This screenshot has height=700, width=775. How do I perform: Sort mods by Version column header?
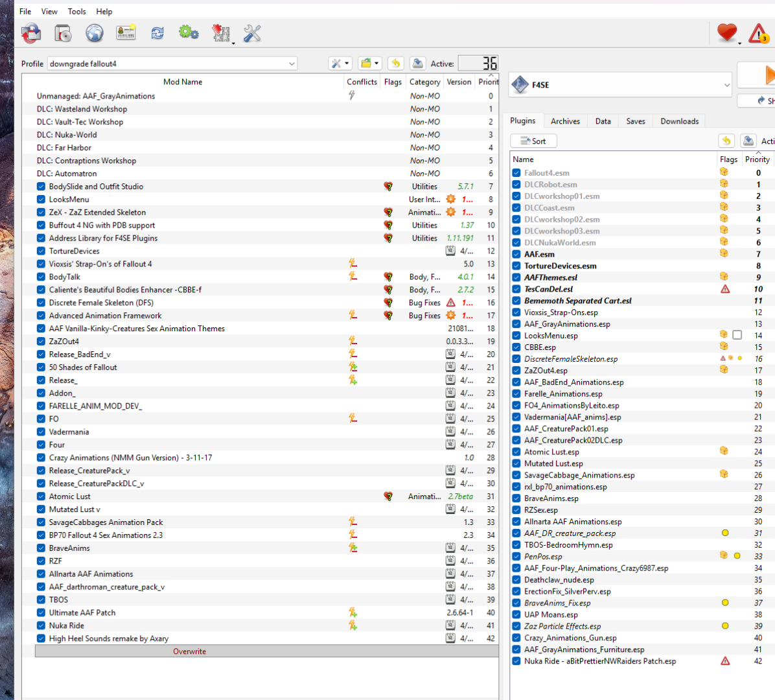(x=459, y=82)
